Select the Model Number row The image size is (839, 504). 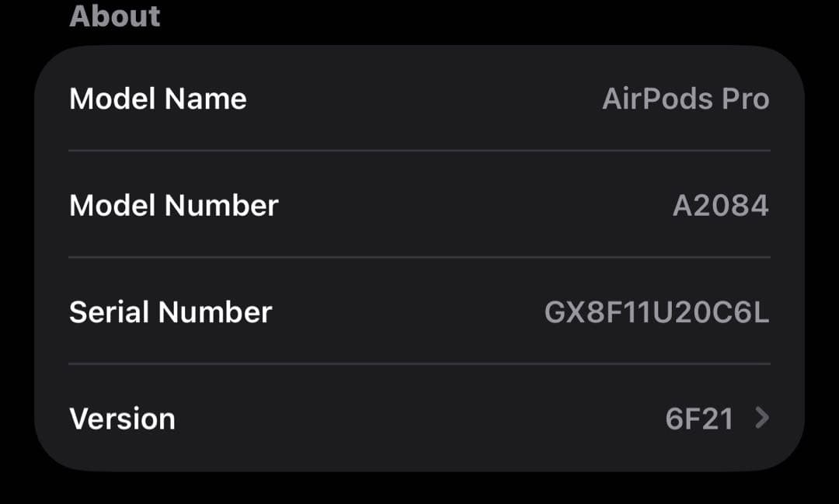pyautogui.click(x=419, y=205)
